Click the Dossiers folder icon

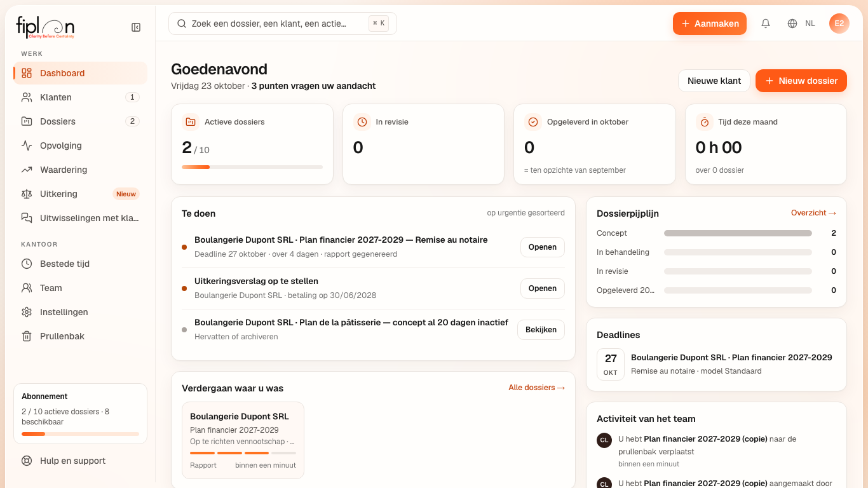click(27, 121)
